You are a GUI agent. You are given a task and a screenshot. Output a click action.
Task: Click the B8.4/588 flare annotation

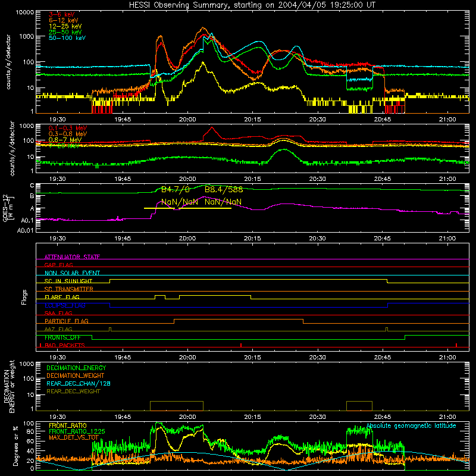point(224,190)
